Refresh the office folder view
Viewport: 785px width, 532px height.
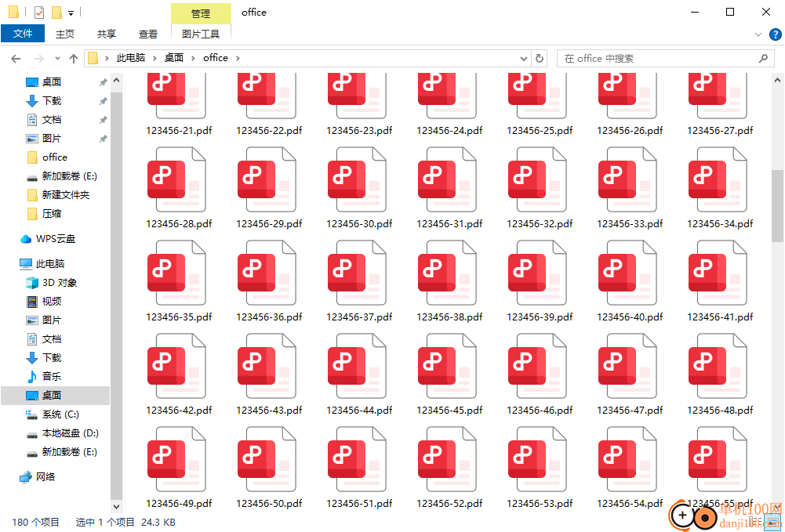tap(540, 59)
